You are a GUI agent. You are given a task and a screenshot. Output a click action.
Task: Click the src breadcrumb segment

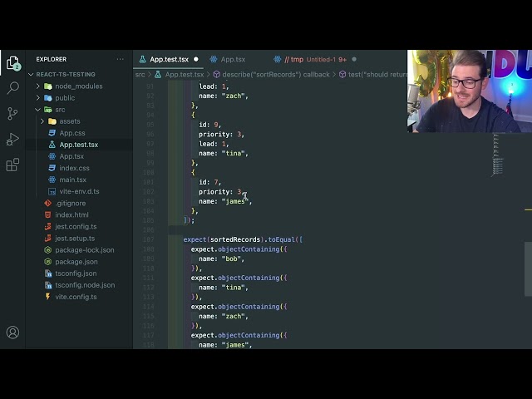pyautogui.click(x=140, y=75)
